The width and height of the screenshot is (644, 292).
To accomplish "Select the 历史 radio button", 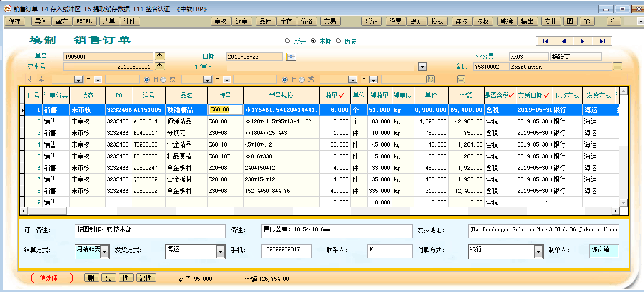I will point(338,41).
